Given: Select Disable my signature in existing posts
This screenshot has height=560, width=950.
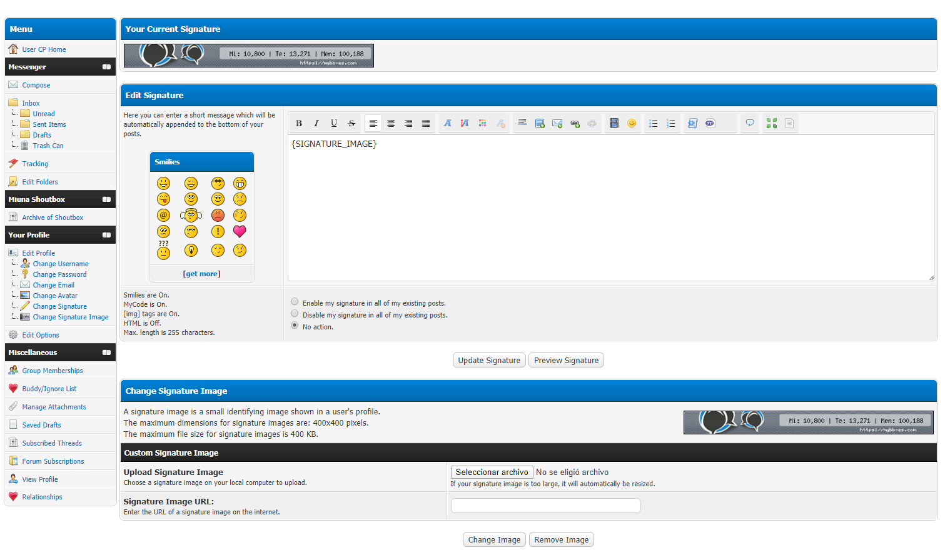Looking at the screenshot, I should (x=295, y=314).
